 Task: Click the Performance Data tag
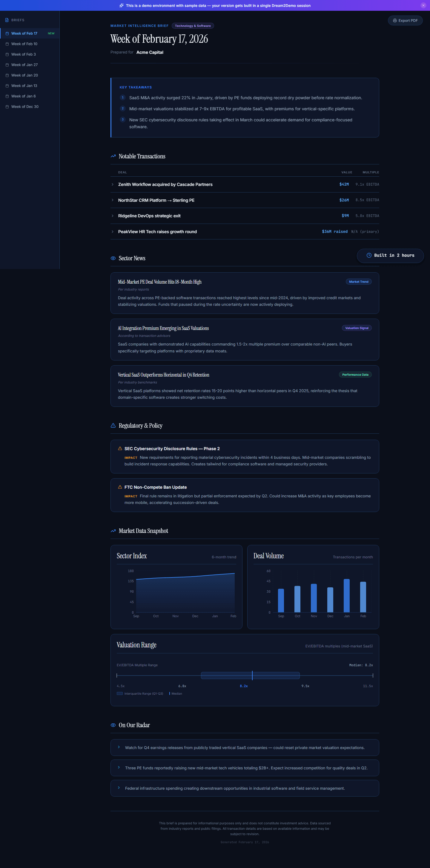coord(355,375)
